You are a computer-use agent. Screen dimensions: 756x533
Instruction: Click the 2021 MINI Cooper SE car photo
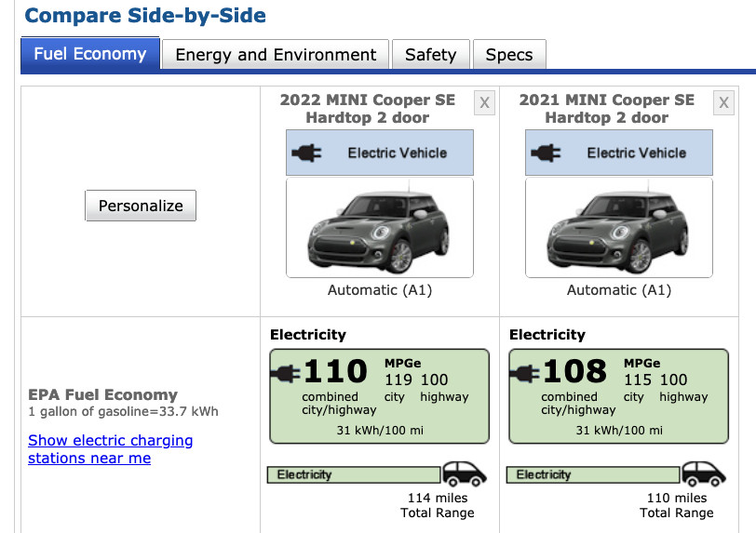(618, 228)
